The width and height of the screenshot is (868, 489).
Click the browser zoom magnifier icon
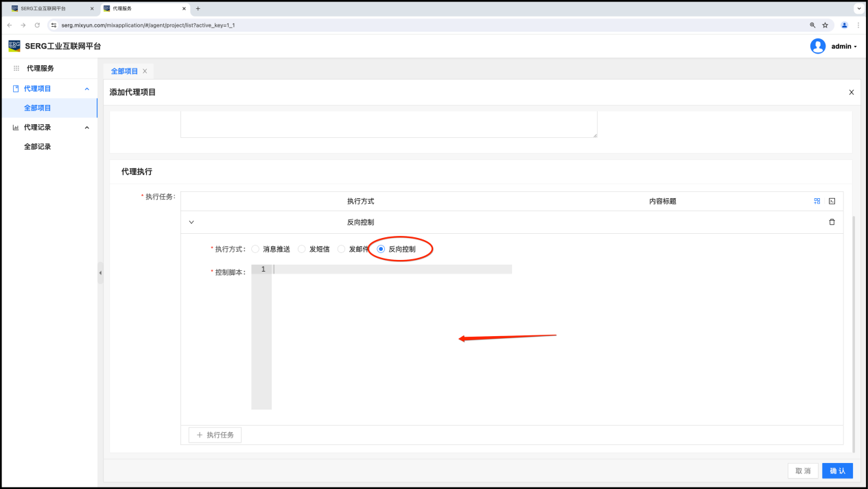tap(813, 25)
